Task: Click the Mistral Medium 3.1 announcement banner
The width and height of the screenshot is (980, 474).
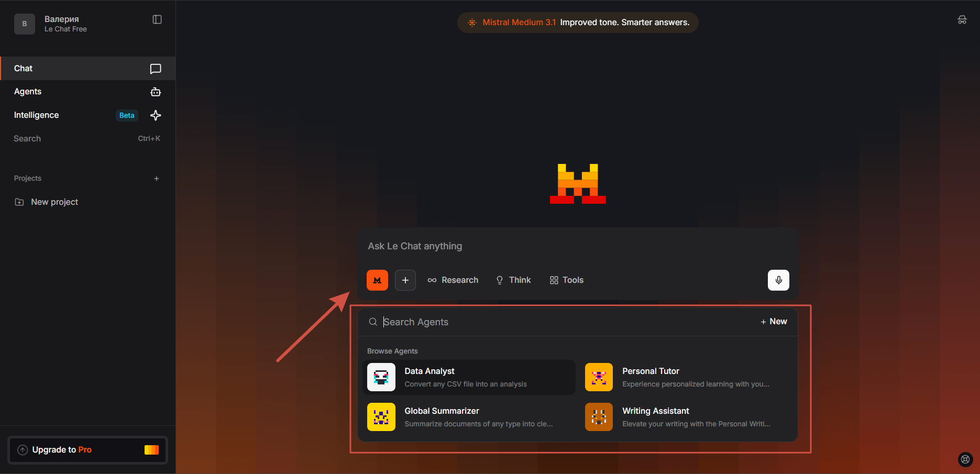Action: [x=578, y=23]
